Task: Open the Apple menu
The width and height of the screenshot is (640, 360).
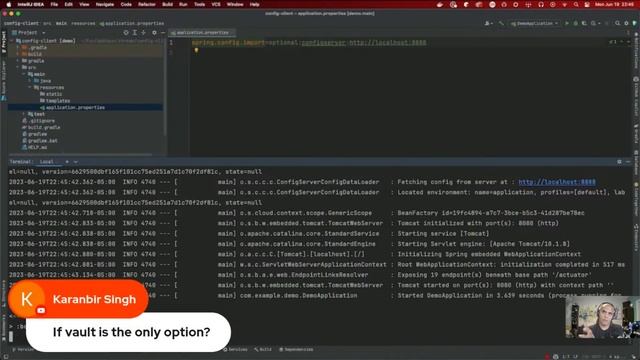Action: 9,4
